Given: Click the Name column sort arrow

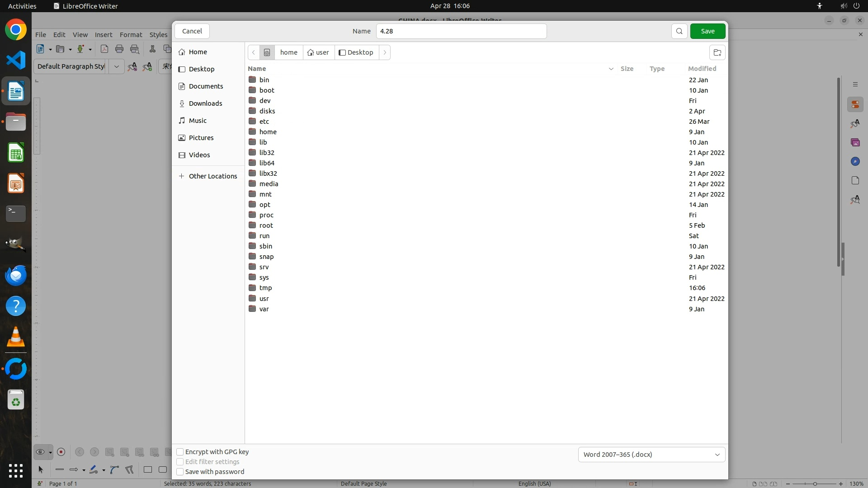Looking at the screenshot, I should pos(611,69).
